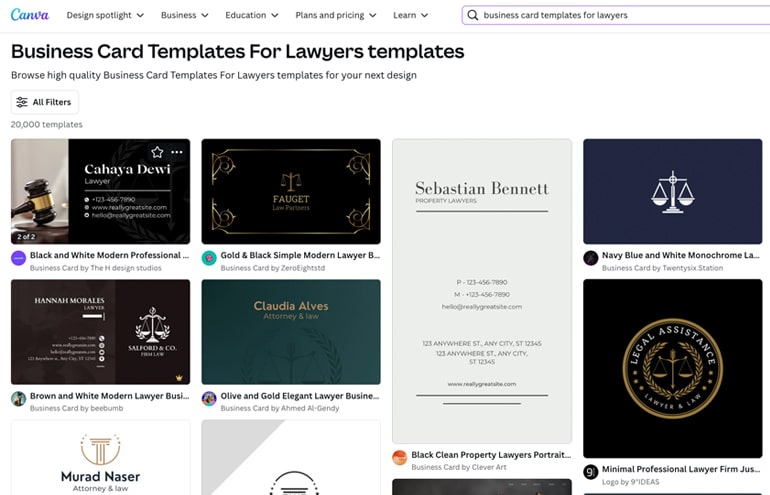Focus the template search field
Viewport: 770px width, 495px height.
pos(620,16)
